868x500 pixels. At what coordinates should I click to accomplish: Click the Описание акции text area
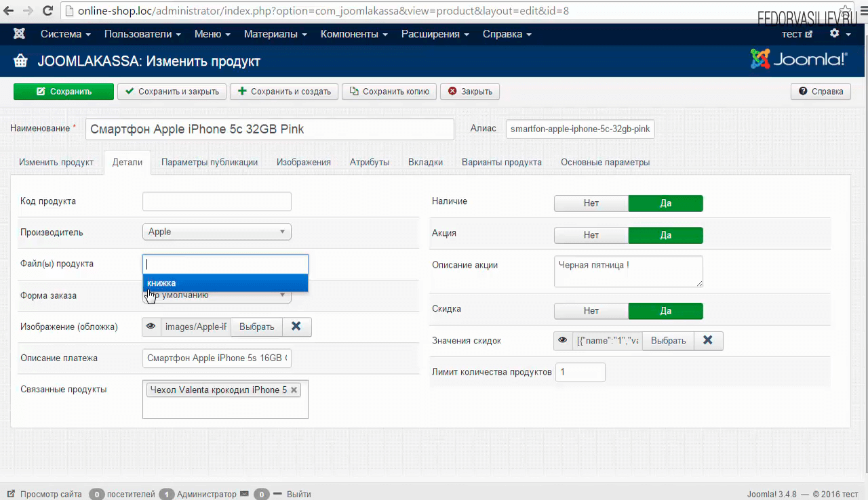pyautogui.click(x=629, y=271)
